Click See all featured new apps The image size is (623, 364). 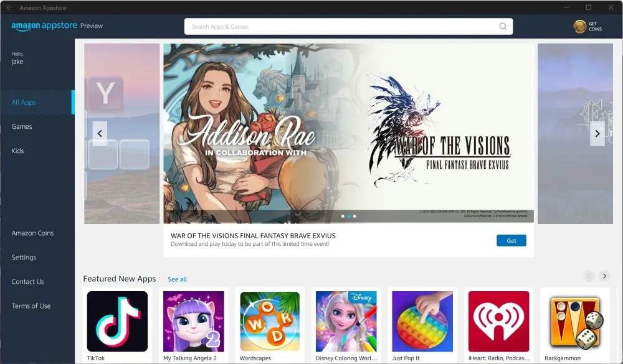click(177, 279)
